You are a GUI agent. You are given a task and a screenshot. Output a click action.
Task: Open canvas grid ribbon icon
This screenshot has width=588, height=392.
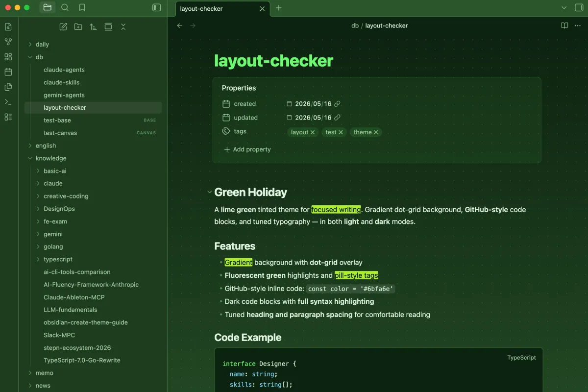pos(8,57)
